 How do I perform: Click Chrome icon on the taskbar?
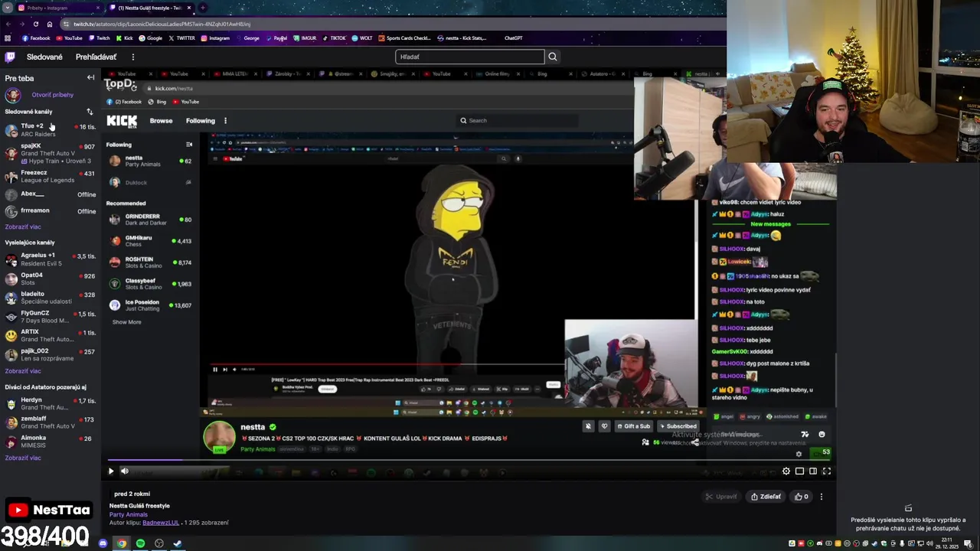pos(122,543)
